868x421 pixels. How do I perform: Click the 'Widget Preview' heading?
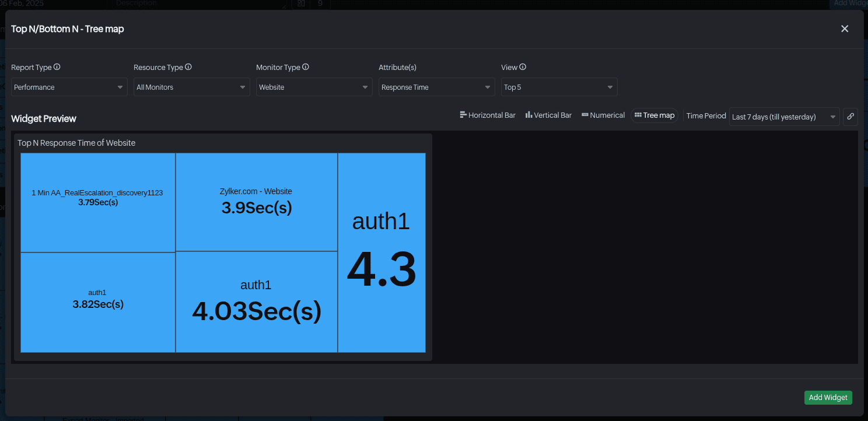(44, 118)
